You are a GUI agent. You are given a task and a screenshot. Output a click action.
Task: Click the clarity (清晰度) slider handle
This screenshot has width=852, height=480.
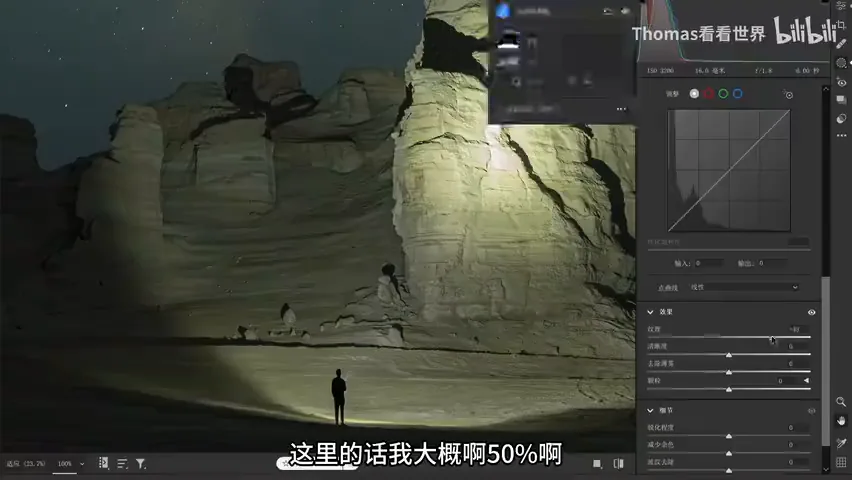coord(729,355)
